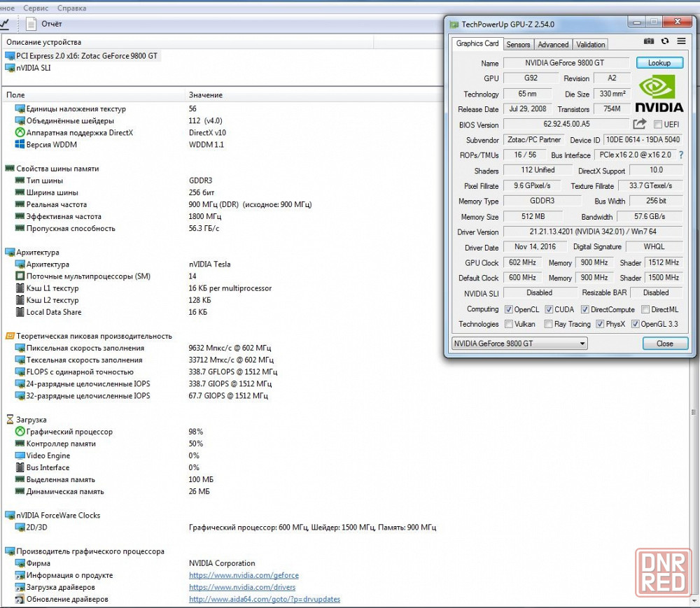This screenshot has height=608, width=700.
Task: Click the icon beside Local Data Share
Action: click(20, 312)
